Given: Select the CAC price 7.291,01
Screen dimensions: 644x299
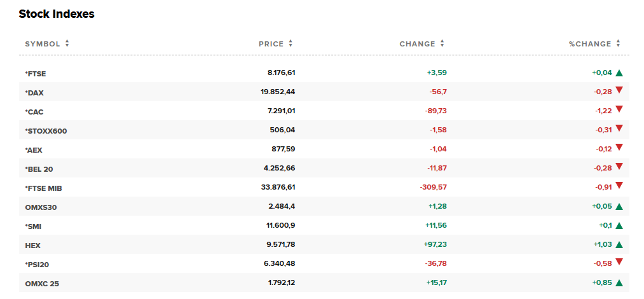Looking at the screenshot, I should [x=282, y=111].
